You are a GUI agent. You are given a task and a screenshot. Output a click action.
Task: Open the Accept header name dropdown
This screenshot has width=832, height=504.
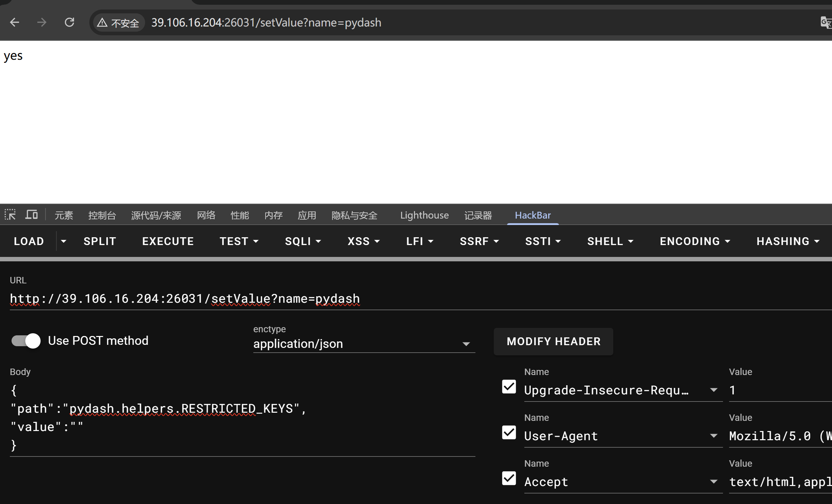713,482
